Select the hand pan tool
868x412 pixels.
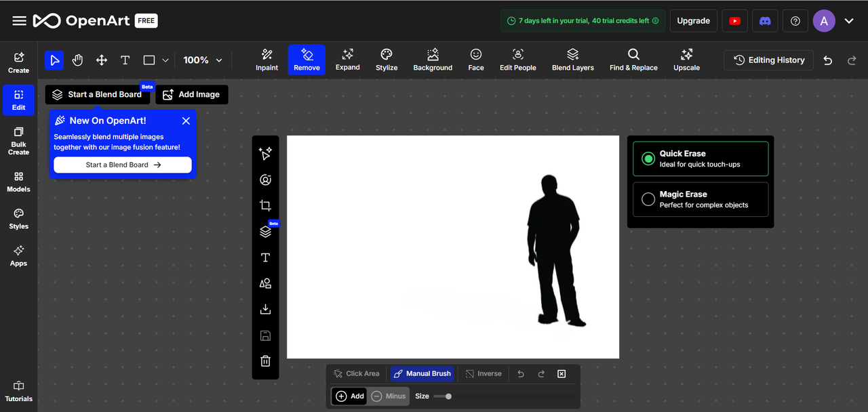[x=78, y=60]
